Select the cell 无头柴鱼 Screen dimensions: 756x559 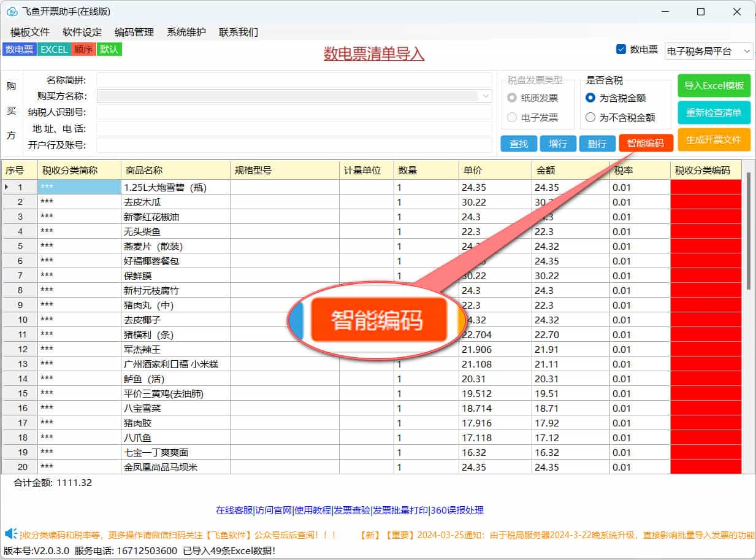coord(175,231)
